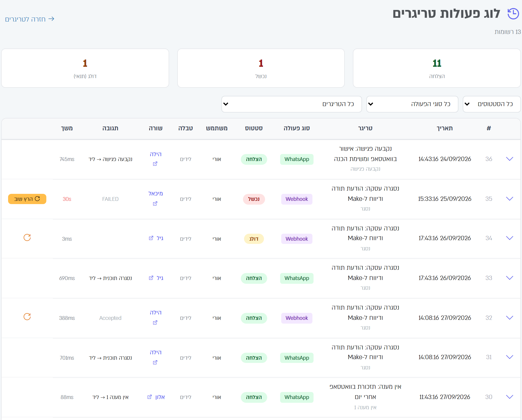This screenshot has height=420, width=522.
Task: Open external link icon for הילה in row 36
Action: (x=155, y=164)
